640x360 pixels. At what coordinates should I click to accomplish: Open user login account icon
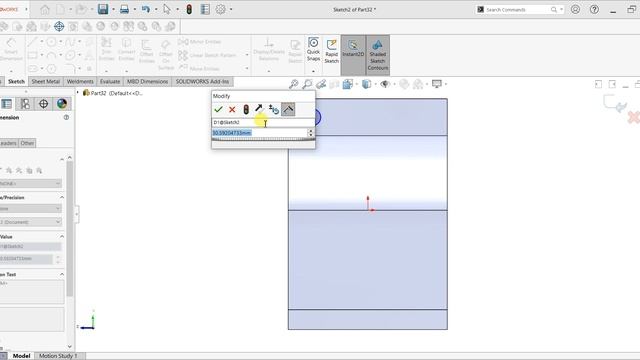click(x=576, y=9)
